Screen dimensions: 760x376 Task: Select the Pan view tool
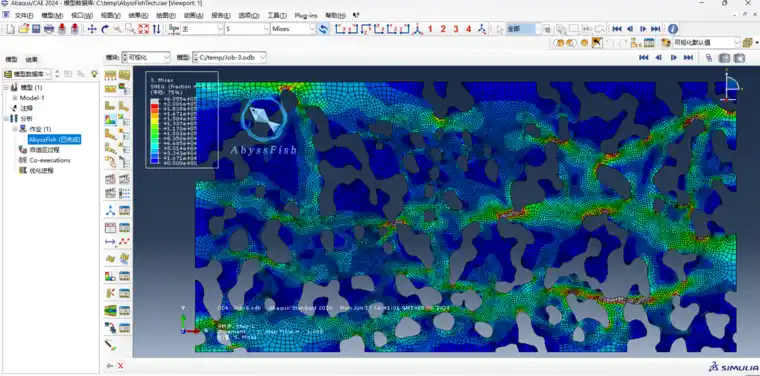92,29
